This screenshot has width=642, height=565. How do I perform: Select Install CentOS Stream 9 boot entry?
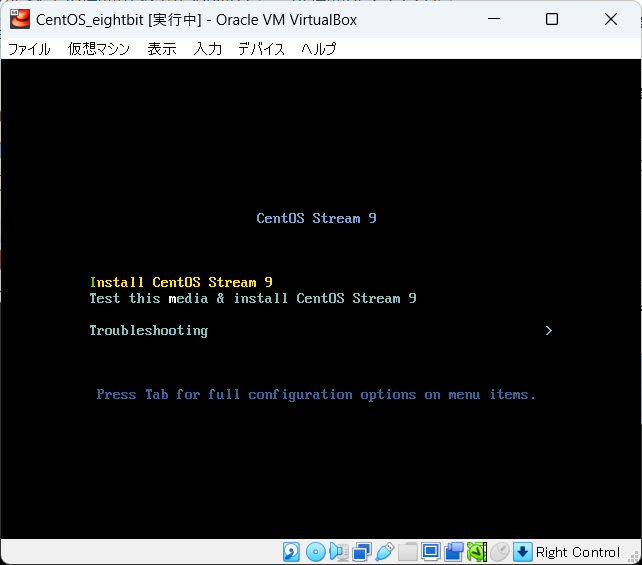coord(181,282)
